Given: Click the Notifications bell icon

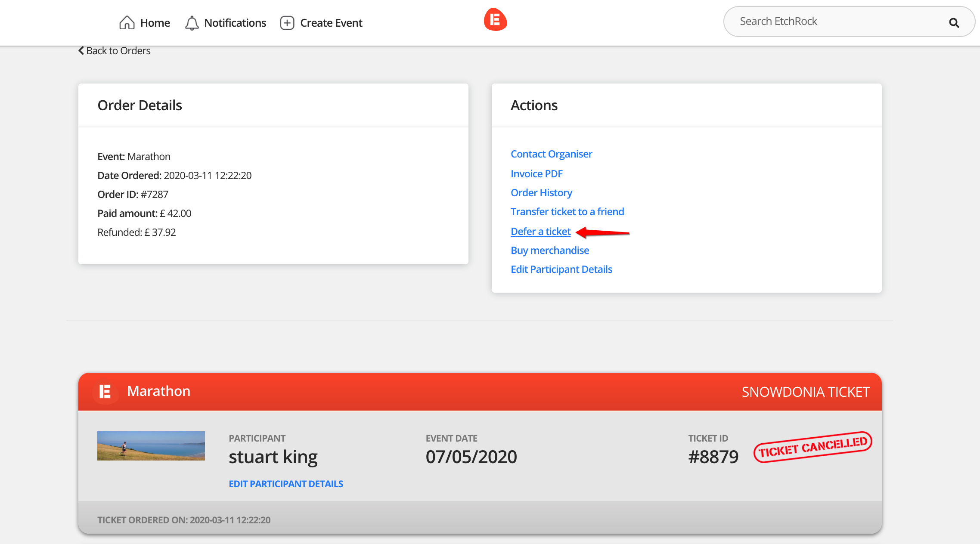Looking at the screenshot, I should click(x=192, y=23).
